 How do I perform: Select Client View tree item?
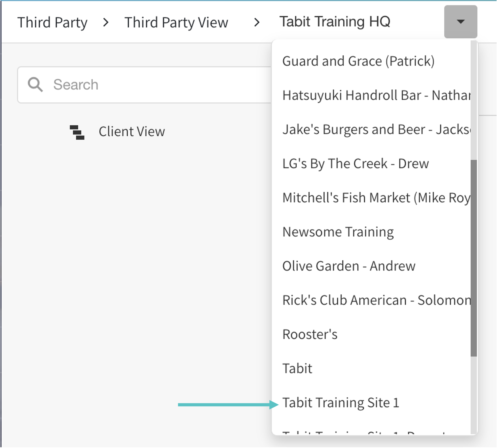131,131
